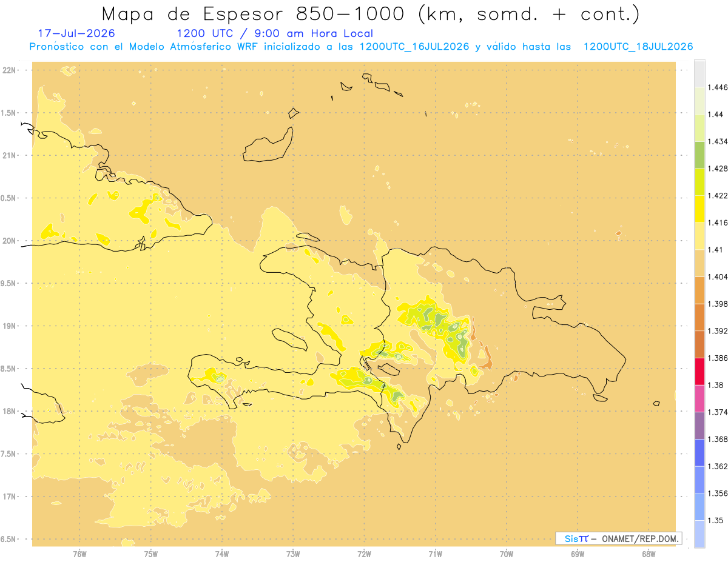Click the legend value '1.404'

click(x=719, y=276)
